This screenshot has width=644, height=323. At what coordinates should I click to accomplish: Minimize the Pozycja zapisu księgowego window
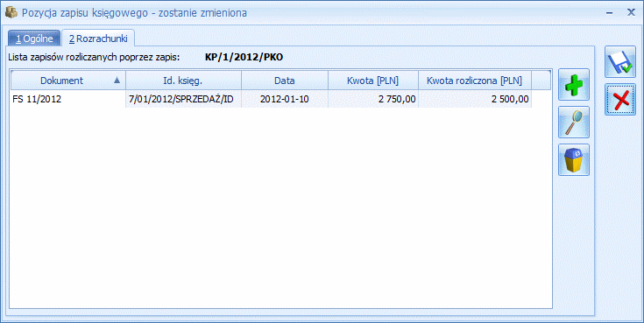coord(610,13)
